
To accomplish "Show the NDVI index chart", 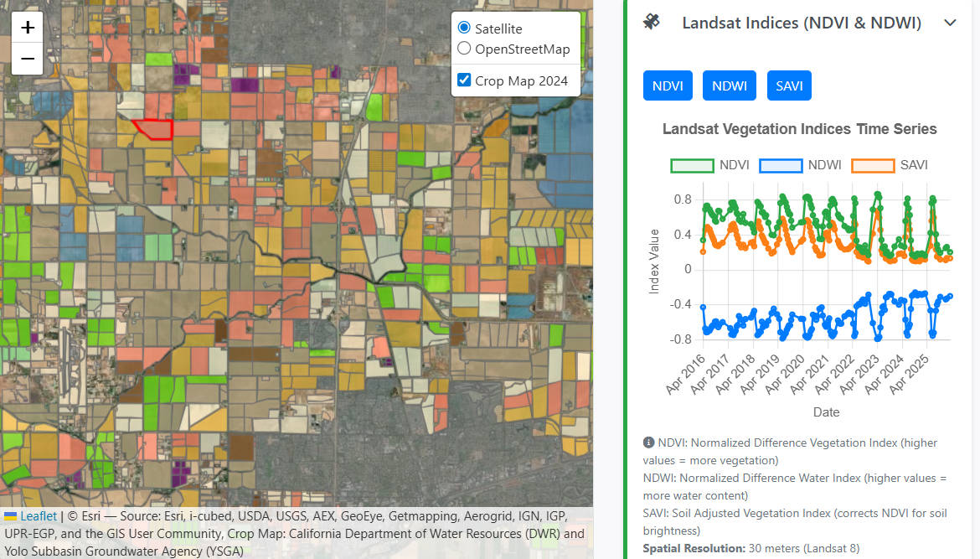I will 668,85.
